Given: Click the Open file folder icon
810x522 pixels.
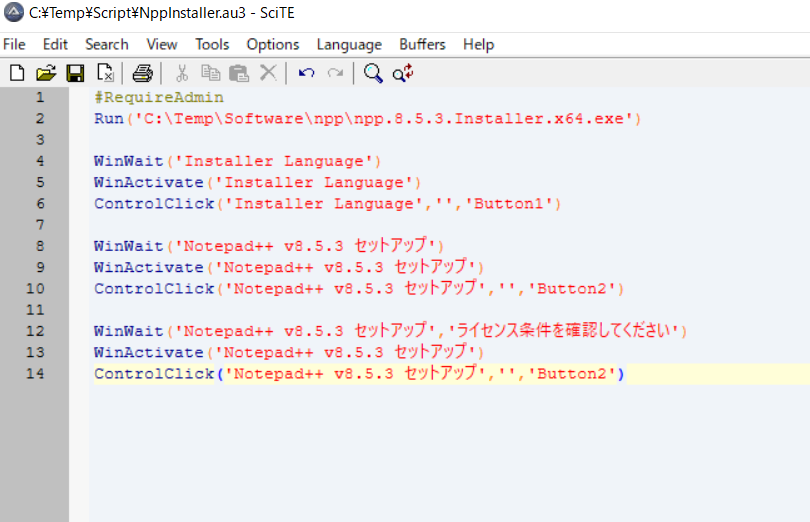Looking at the screenshot, I should coord(46,73).
